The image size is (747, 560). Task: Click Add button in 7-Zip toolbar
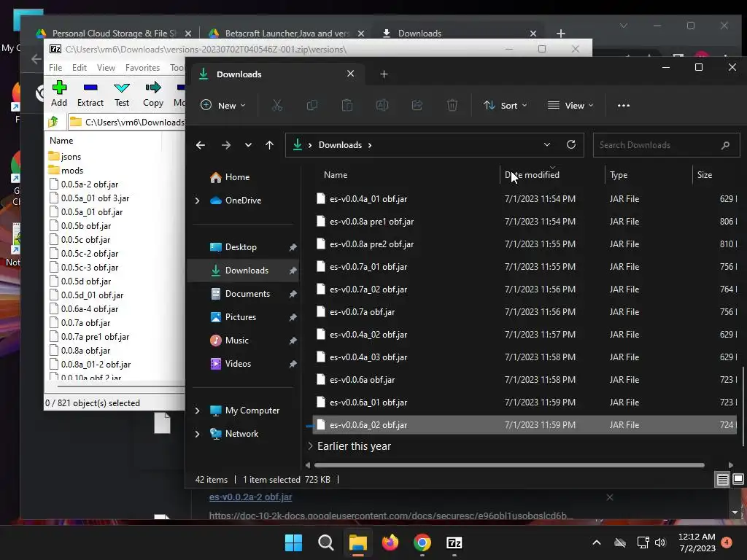coord(59,94)
